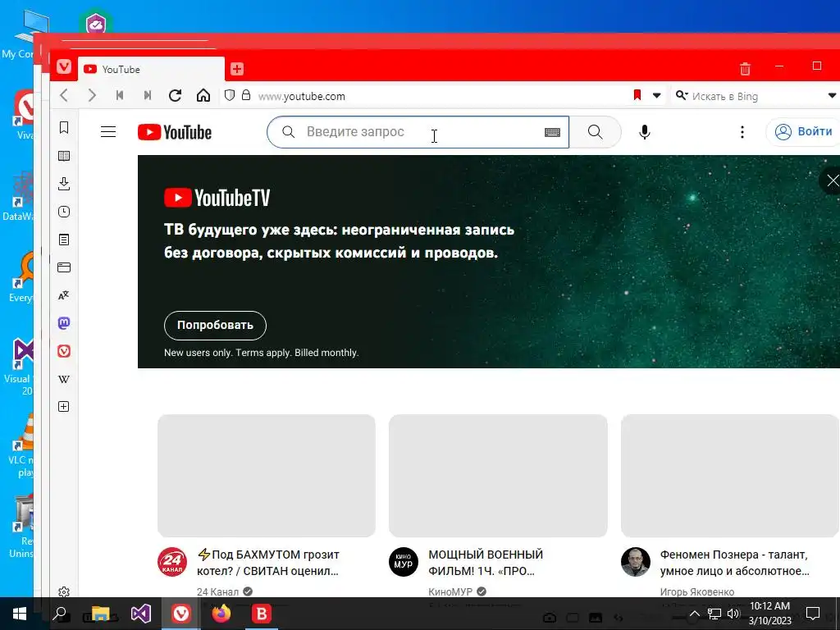Go back to the previous page
The image size is (840, 630).
tap(64, 95)
